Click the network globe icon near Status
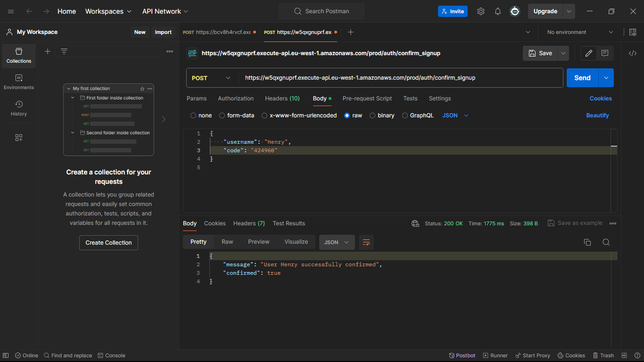644x362 pixels. pos(415,223)
